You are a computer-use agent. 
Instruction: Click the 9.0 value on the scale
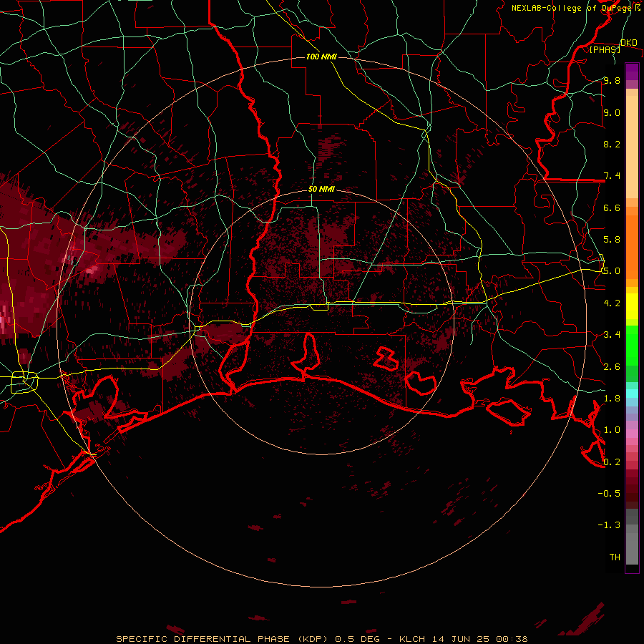(612, 112)
